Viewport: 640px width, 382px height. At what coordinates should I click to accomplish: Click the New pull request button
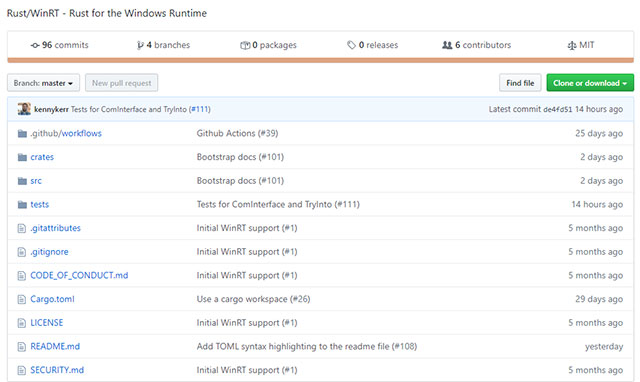(122, 83)
